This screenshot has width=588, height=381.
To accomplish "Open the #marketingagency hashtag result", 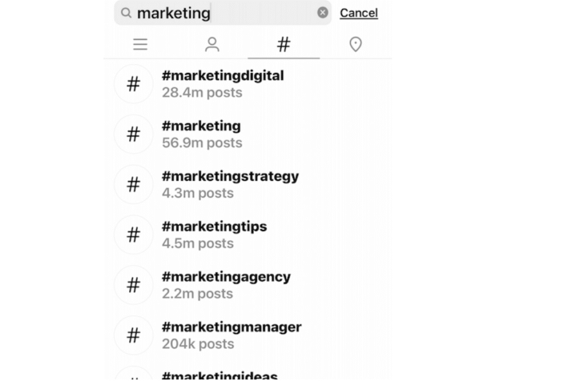I will click(247, 285).
